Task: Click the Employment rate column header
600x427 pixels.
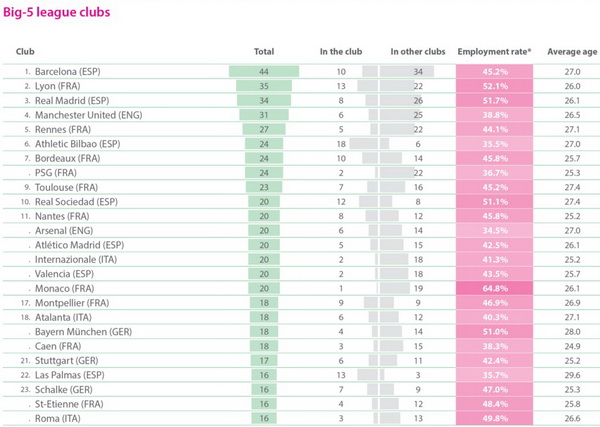Action: [494, 52]
